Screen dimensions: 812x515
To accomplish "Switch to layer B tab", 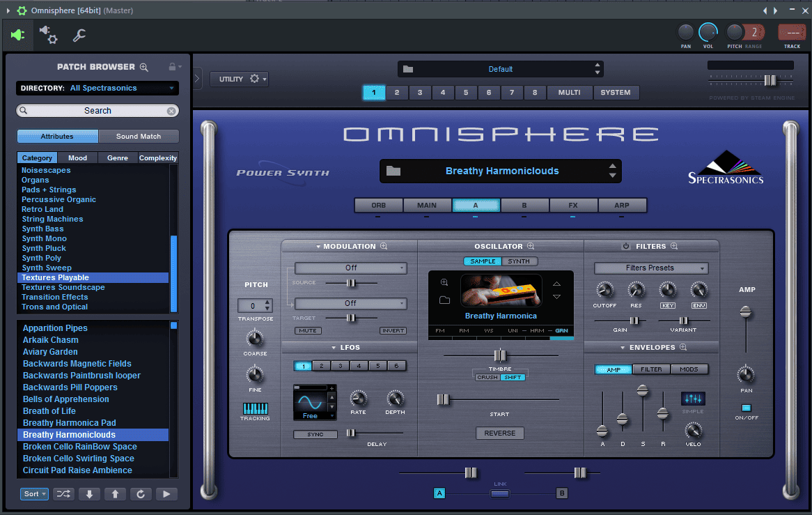I will click(524, 205).
